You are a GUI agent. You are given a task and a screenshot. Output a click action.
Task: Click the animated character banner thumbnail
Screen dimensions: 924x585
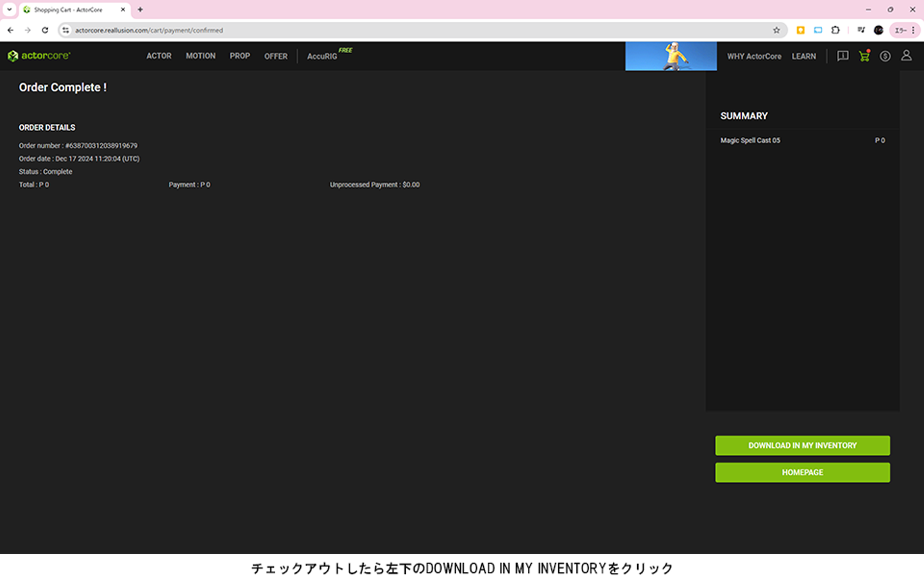click(x=671, y=56)
